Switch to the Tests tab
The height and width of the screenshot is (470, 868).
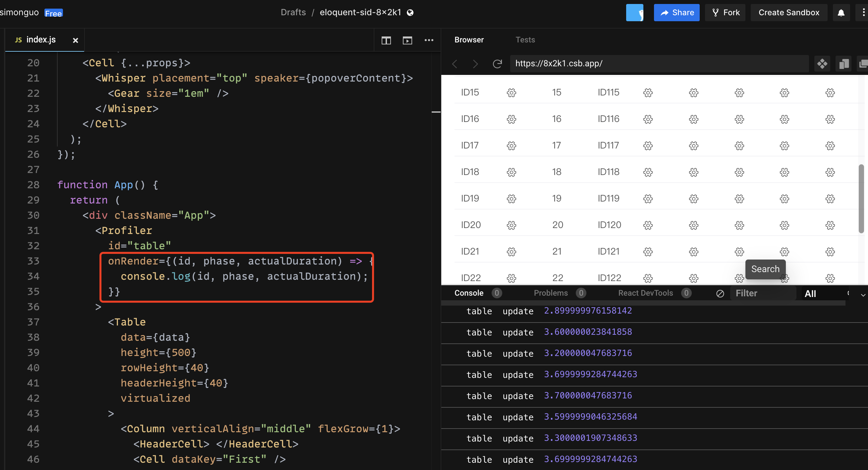coord(525,40)
